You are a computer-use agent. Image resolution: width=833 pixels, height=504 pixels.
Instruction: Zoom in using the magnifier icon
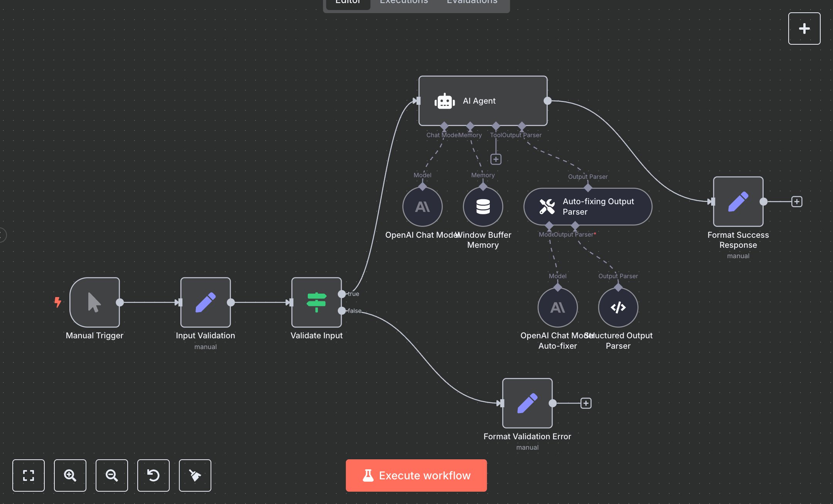(70, 475)
